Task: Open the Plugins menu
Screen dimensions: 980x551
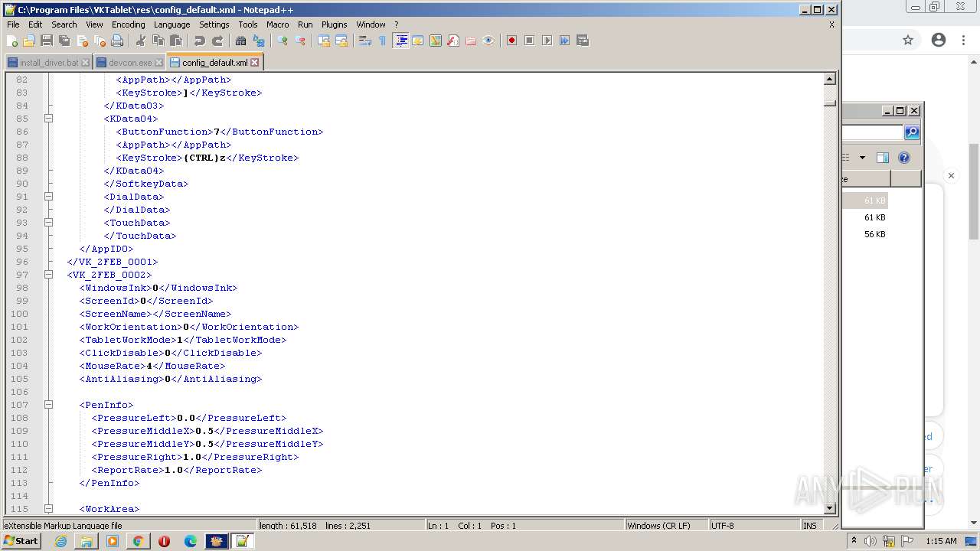Action: [334, 24]
